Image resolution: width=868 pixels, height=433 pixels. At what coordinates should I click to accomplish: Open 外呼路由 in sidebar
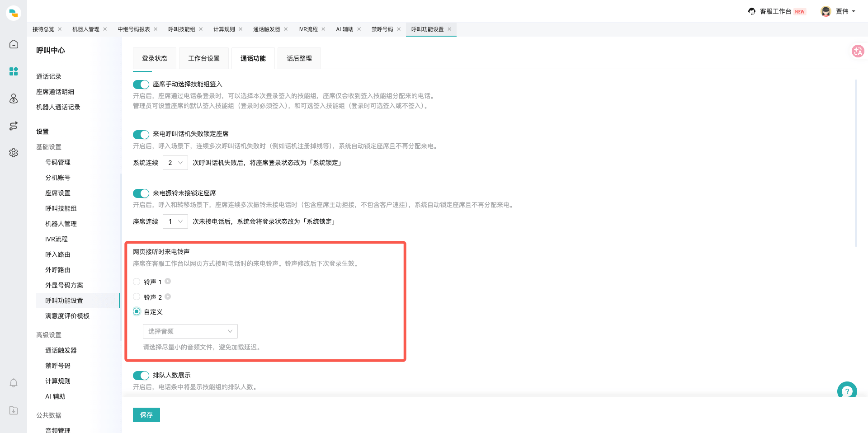pos(58,270)
